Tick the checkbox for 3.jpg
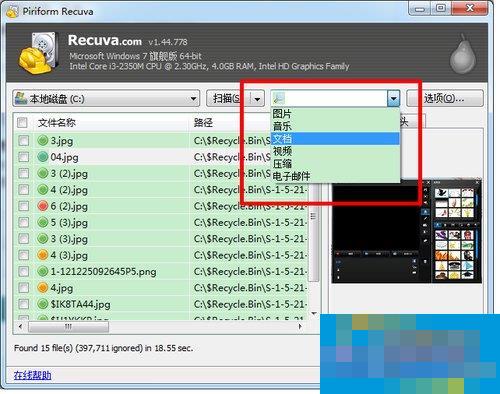500x394 pixels. (x=23, y=140)
